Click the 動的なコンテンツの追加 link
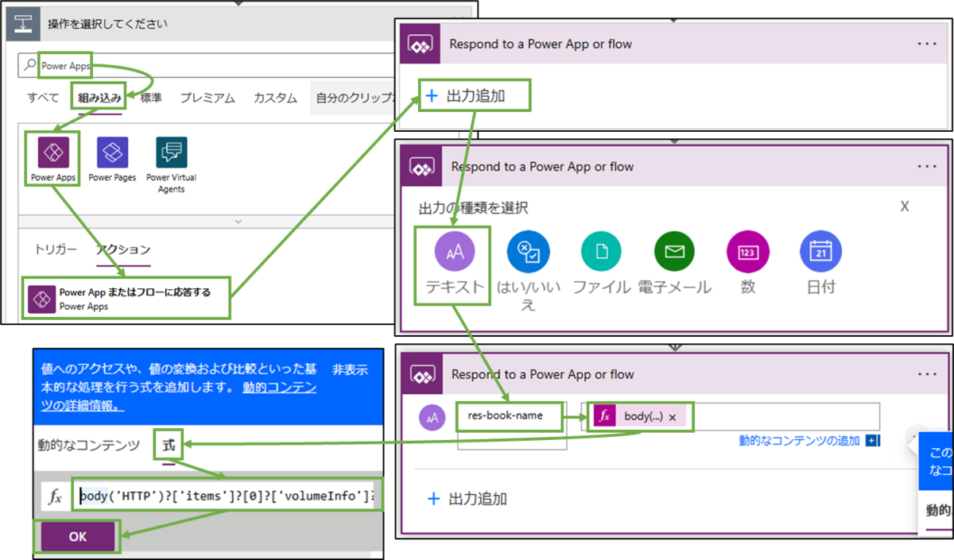This screenshot has height=560, width=954. click(x=799, y=441)
